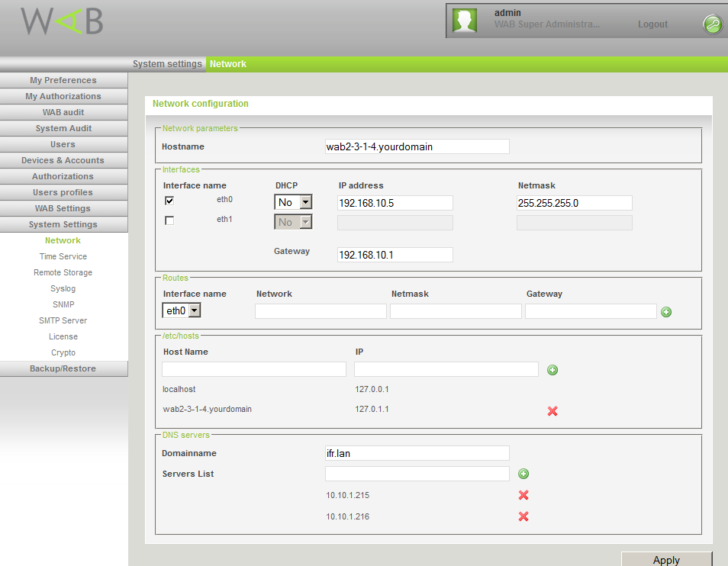The height and width of the screenshot is (566, 728).
Task: Go to Crypto settings
Action: pyautogui.click(x=63, y=352)
